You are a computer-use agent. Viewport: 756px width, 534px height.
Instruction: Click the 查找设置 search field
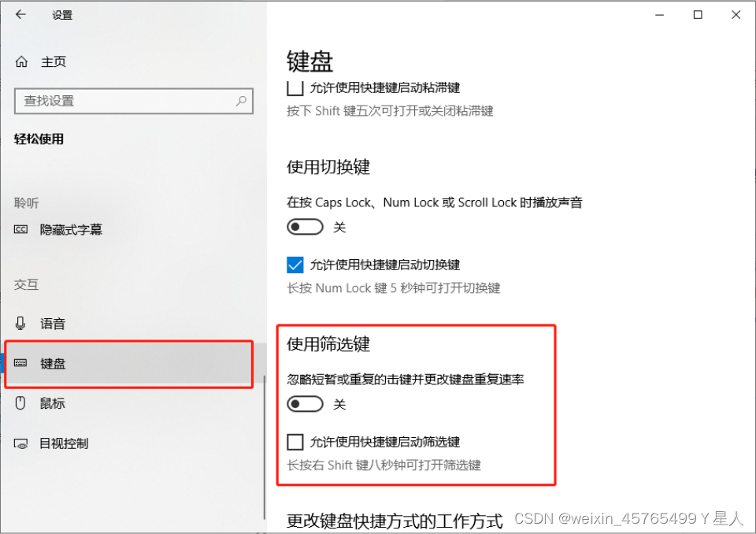pos(134,101)
